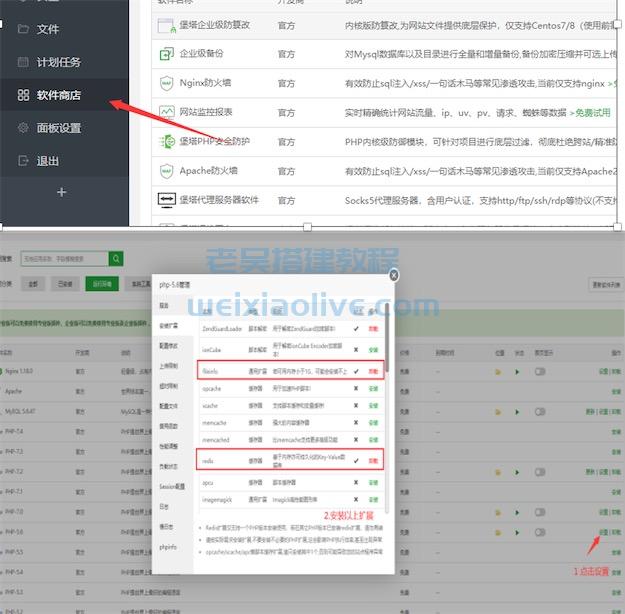Click the plus icon below 退出
Screen dimensions: 625x614
click(61, 192)
